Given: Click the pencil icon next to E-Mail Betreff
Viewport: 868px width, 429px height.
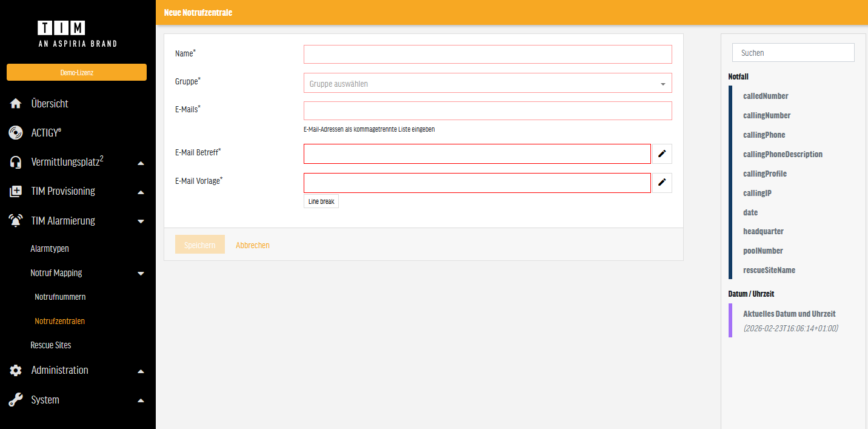Looking at the screenshot, I should pyautogui.click(x=662, y=154).
